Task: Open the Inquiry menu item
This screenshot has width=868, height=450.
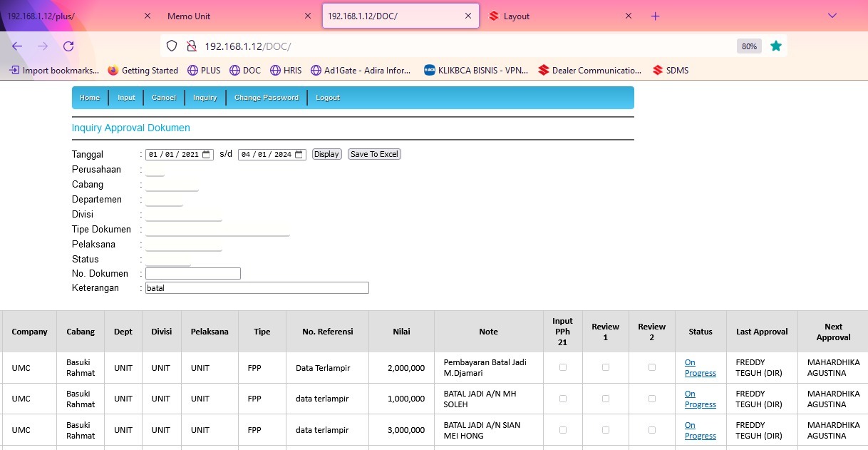Action: tap(205, 98)
